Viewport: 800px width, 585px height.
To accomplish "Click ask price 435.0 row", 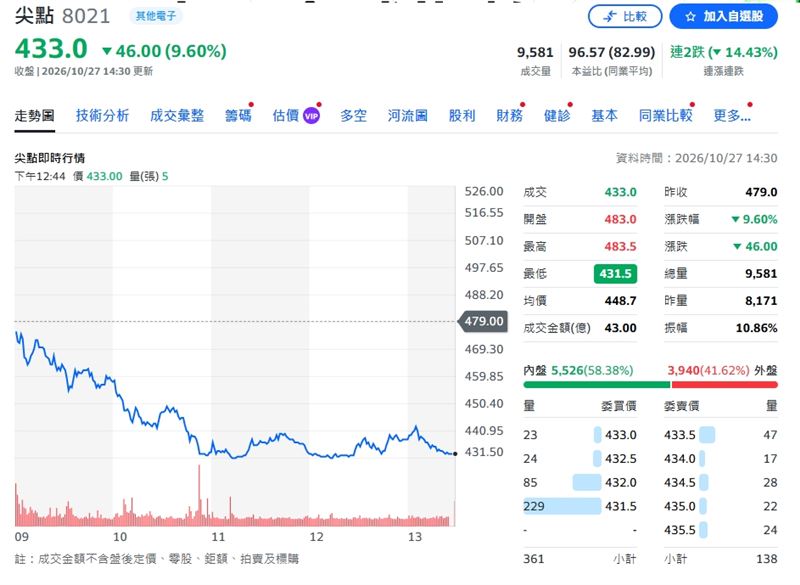I will pos(720,506).
